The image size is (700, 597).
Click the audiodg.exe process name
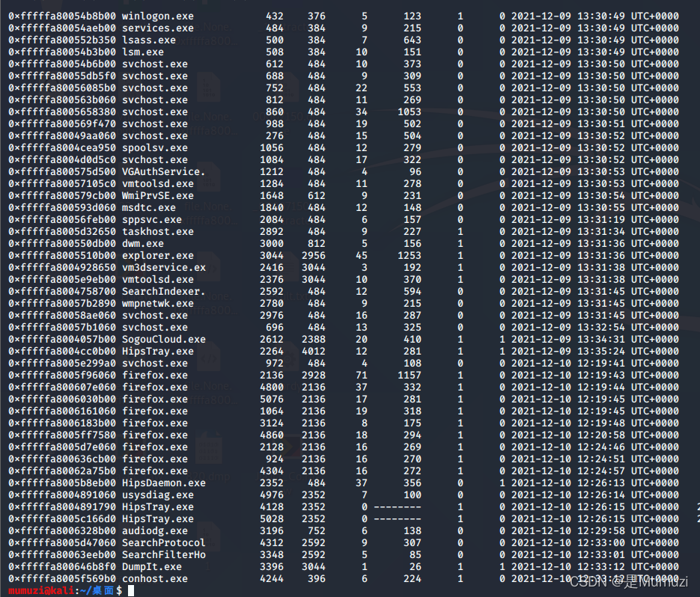click(155, 531)
